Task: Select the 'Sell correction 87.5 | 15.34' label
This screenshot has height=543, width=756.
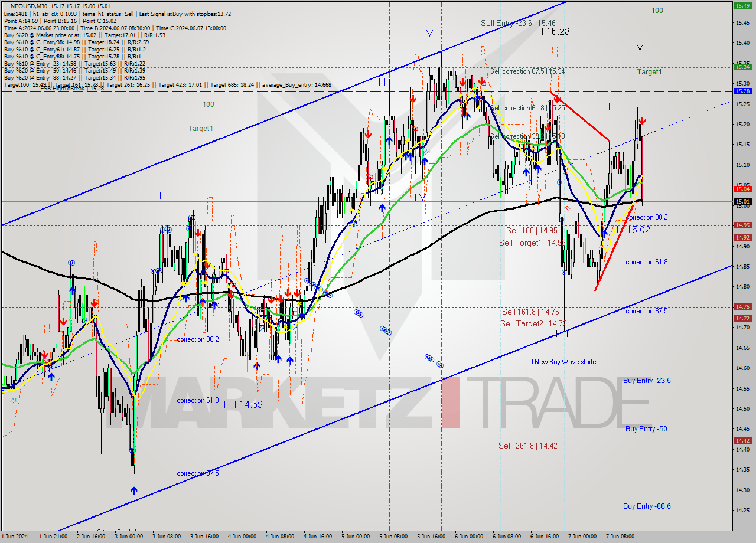Action: [x=527, y=71]
